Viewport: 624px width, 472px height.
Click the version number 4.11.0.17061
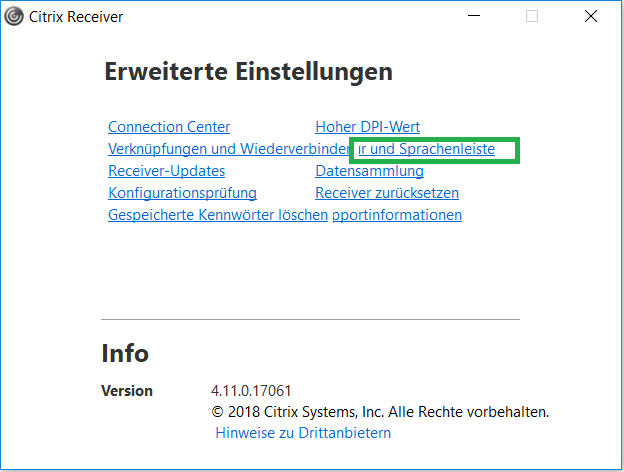(251, 391)
